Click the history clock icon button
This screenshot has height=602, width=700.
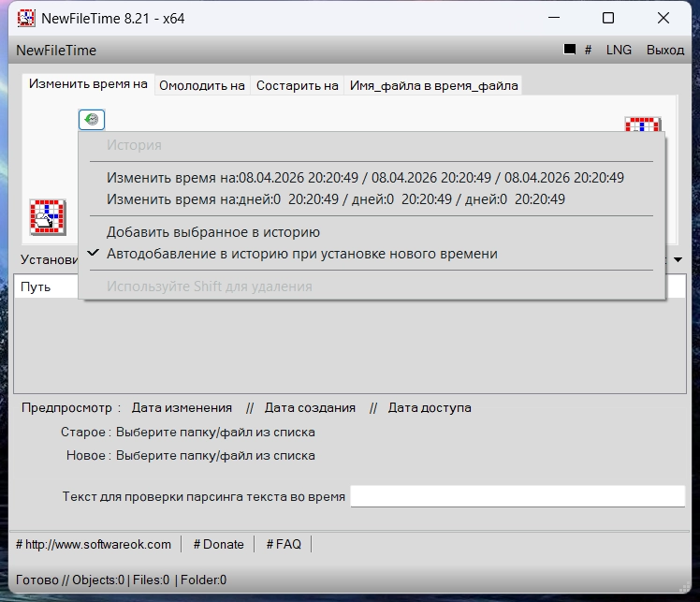[x=92, y=119]
